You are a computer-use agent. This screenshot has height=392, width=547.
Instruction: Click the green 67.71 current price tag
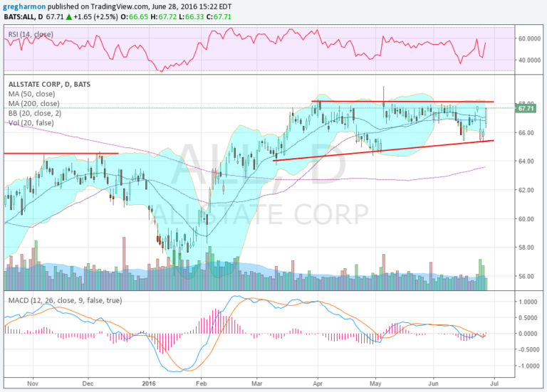coord(526,109)
